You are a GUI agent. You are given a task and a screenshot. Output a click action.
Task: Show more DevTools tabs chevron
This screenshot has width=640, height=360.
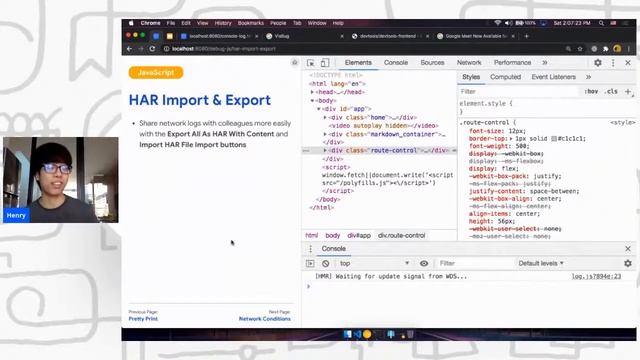pyautogui.click(x=544, y=63)
